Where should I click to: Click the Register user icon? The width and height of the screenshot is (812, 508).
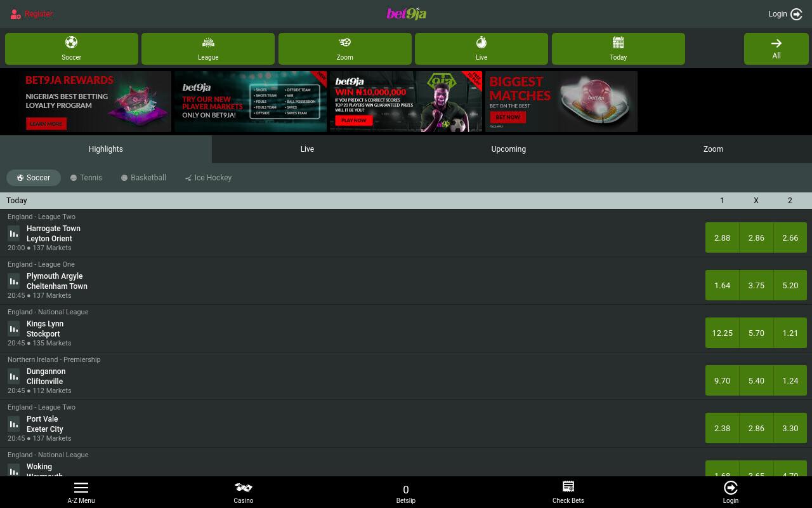pos(16,14)
